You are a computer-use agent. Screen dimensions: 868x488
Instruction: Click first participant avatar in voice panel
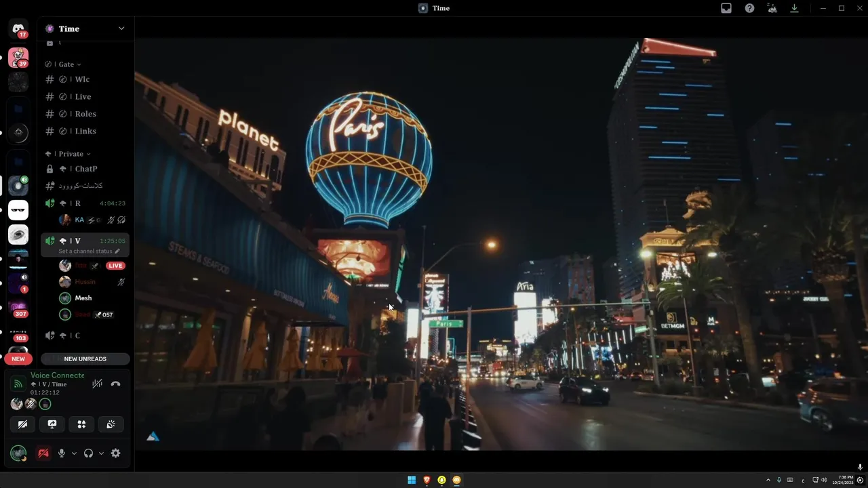(x=17, y=404)
